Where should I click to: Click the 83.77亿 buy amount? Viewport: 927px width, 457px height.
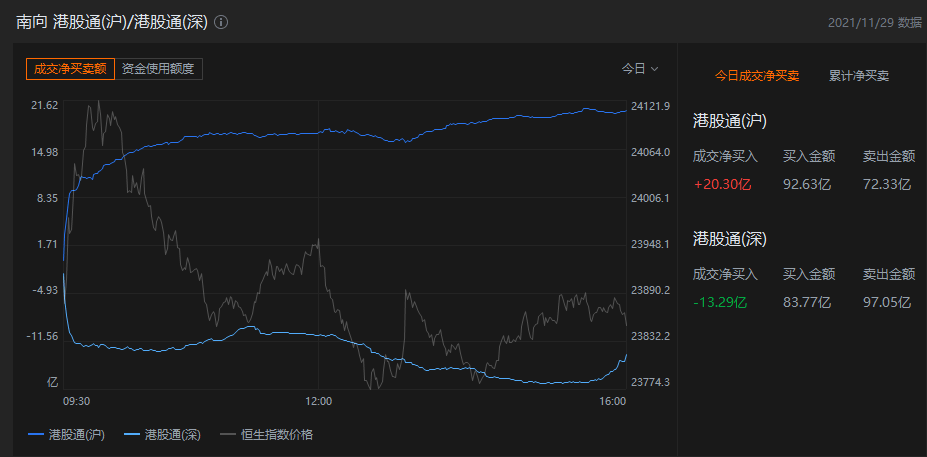[807, 303]
